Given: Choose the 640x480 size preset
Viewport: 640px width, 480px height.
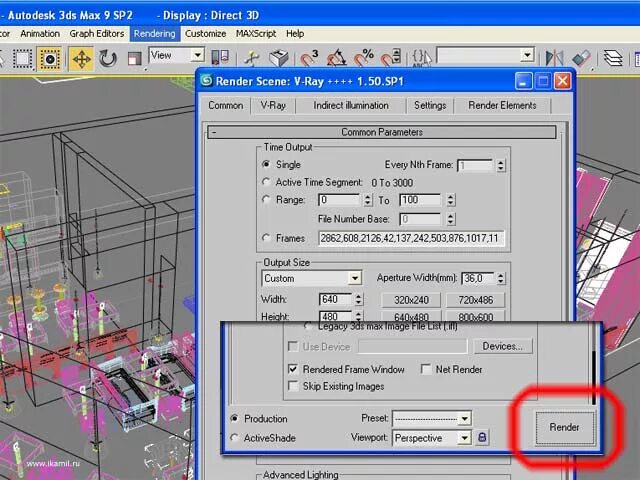Looking at the screenshot, I should pos(411,316).
